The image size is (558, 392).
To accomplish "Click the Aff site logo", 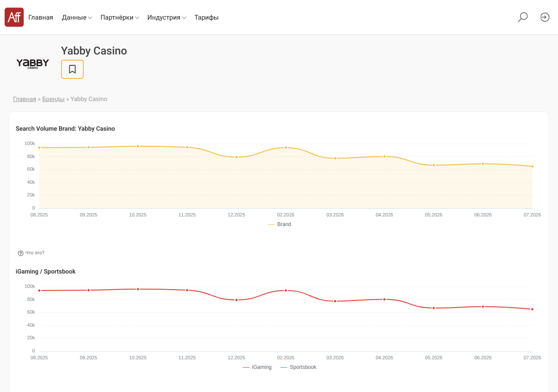I will coord(14,17).
